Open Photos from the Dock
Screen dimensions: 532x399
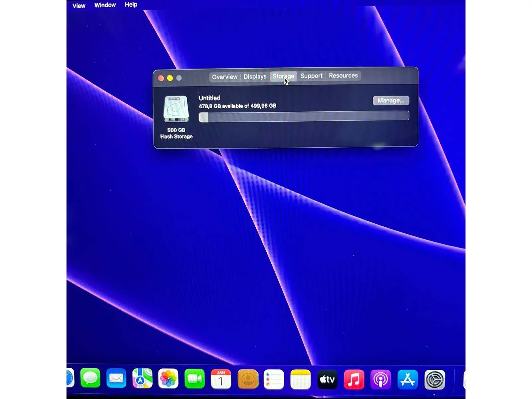[168, 378]
